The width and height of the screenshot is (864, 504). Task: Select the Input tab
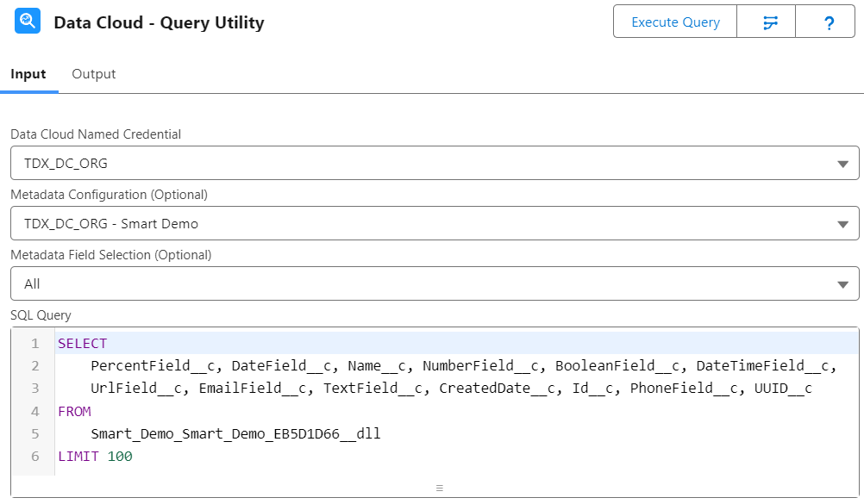coord(28,74)
